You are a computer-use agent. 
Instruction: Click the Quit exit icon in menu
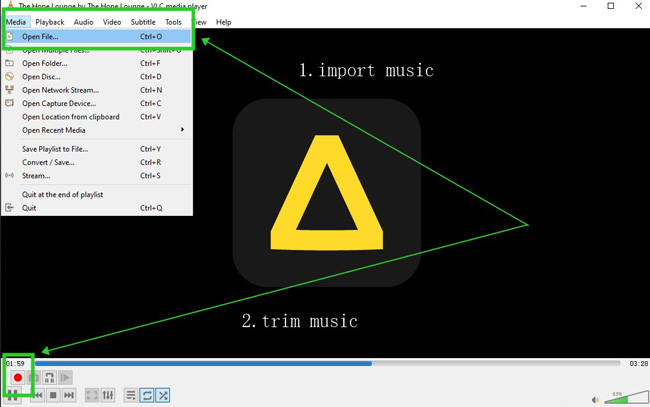tap(9, 207)
